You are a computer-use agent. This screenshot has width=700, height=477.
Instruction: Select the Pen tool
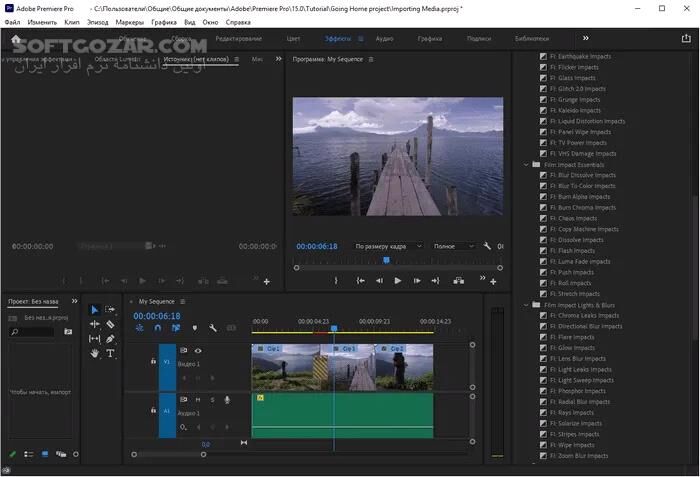110,339
